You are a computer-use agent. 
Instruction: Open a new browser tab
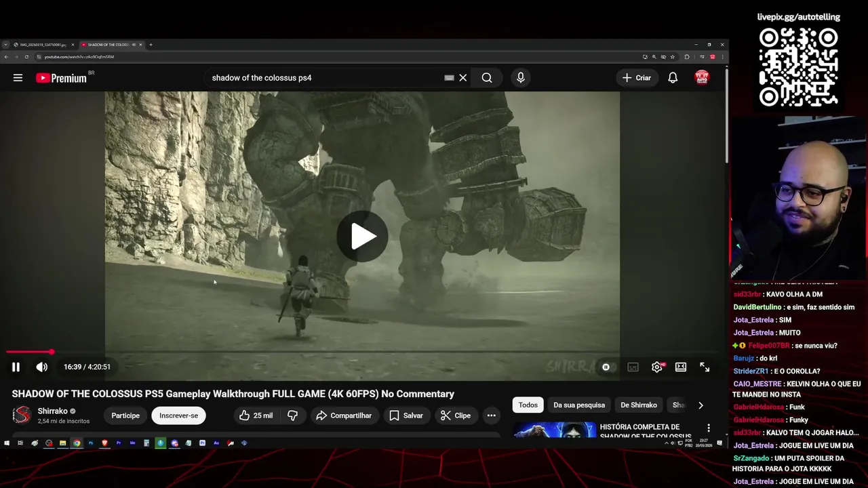point(151,45)
